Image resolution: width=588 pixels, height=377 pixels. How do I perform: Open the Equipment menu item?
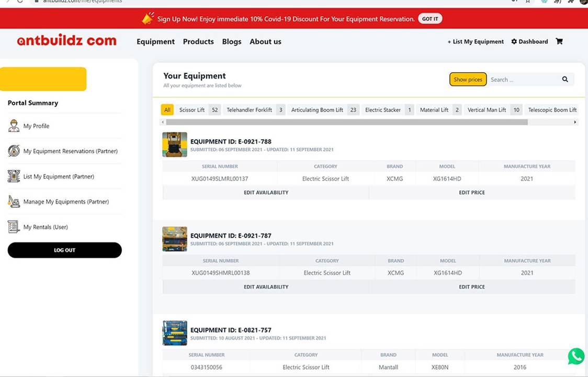tap(155, 42)
